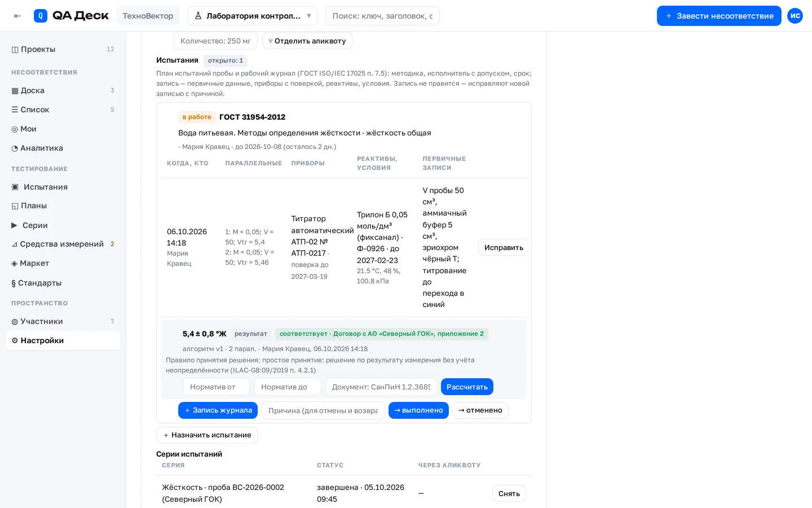Focus the Норматив до field
This screenshot has width=812, height=508.
288,387
